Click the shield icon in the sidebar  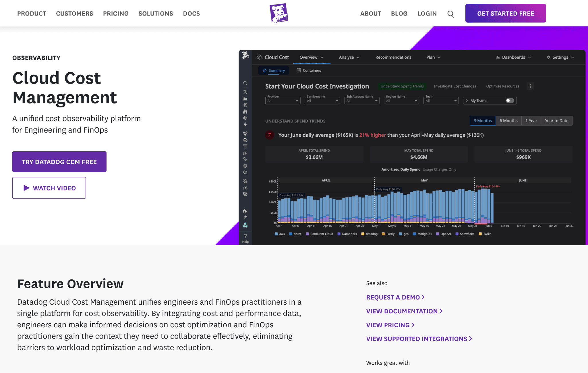245,166
